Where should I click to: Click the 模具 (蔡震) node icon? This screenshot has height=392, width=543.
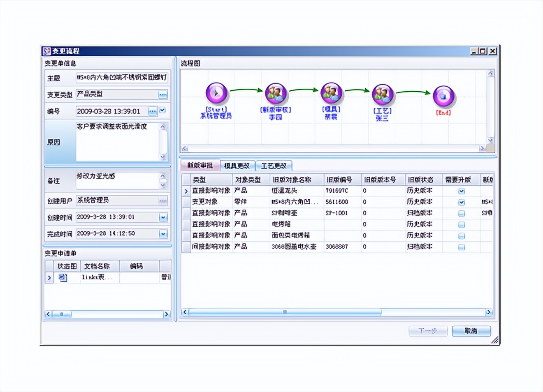pyautogui.click(x=332, y=93)
